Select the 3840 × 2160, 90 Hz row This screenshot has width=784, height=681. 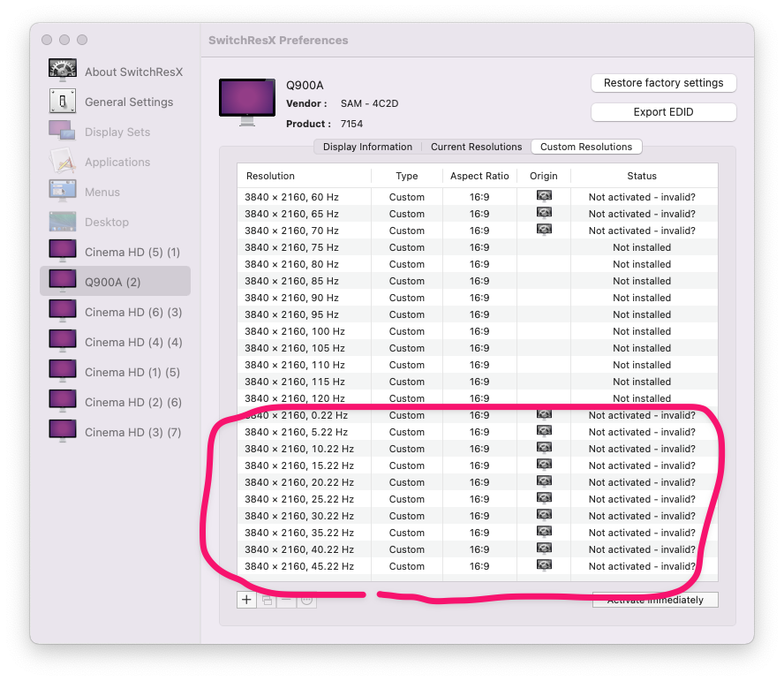[478, 298]
